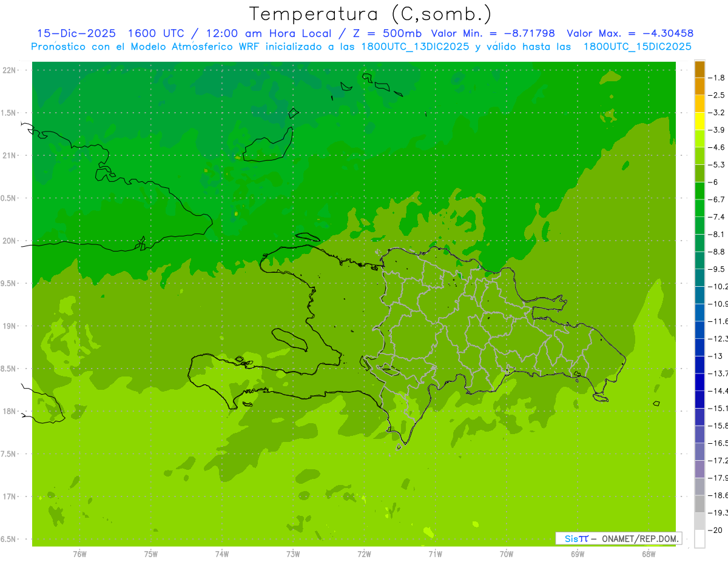Click the '-3.2' color bar label
This screenshot has height=562, width=728.
[716, 113]
